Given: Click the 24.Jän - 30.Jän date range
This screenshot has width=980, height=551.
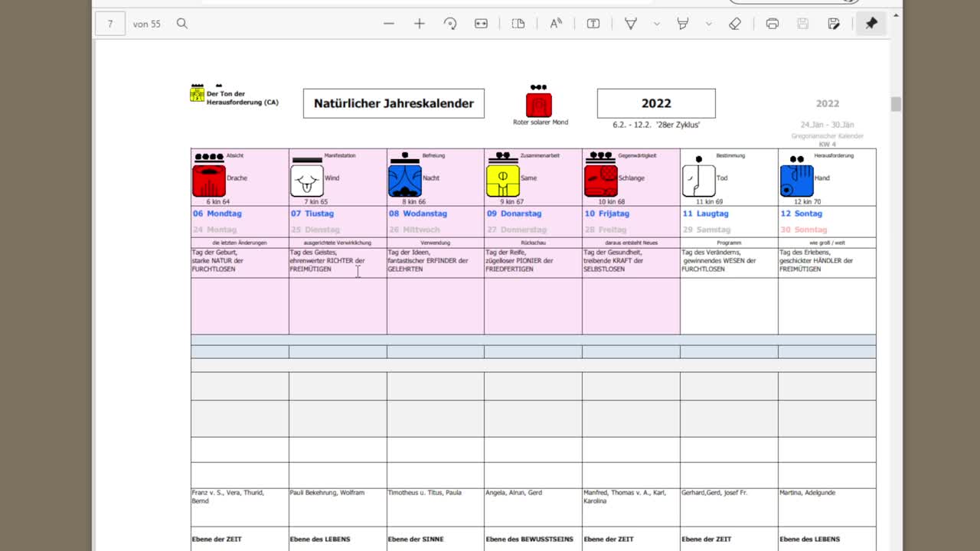Looking at the screenshot, I should [x=828, y=125].
